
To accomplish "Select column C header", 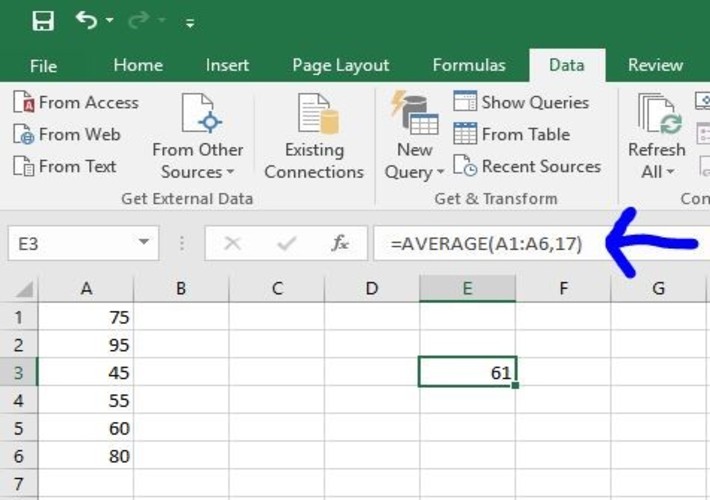I will coord(277,288).
